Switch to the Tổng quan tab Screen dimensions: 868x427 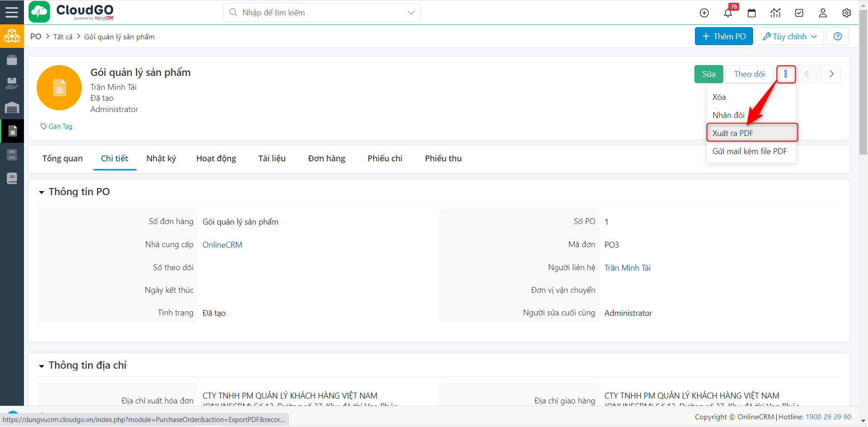pyautogui.click(x=62, y=159)
